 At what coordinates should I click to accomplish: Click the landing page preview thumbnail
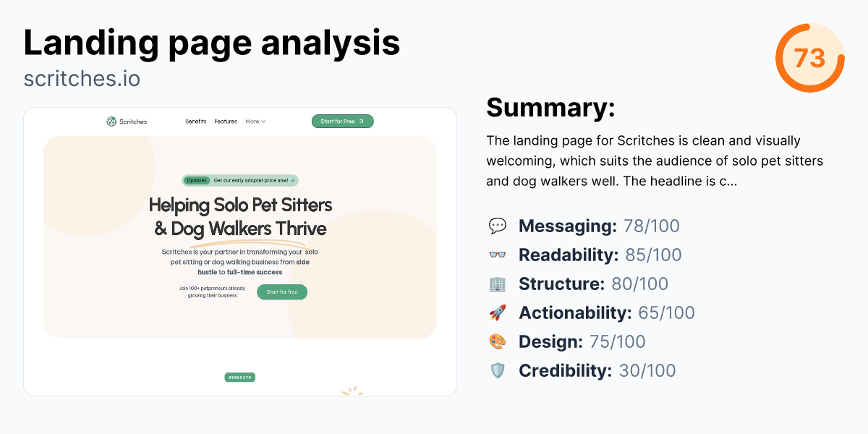coord(240,251)
